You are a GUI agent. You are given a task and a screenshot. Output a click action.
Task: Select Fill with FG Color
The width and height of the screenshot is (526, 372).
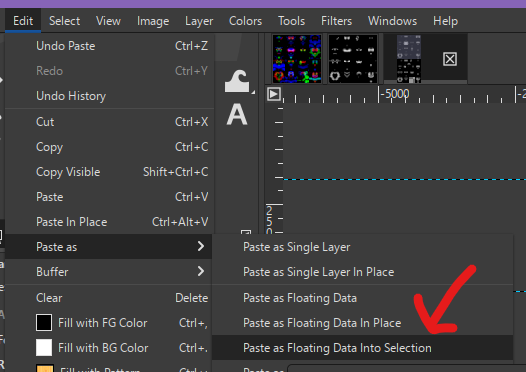pyautogui.click(x=109, y=323)
